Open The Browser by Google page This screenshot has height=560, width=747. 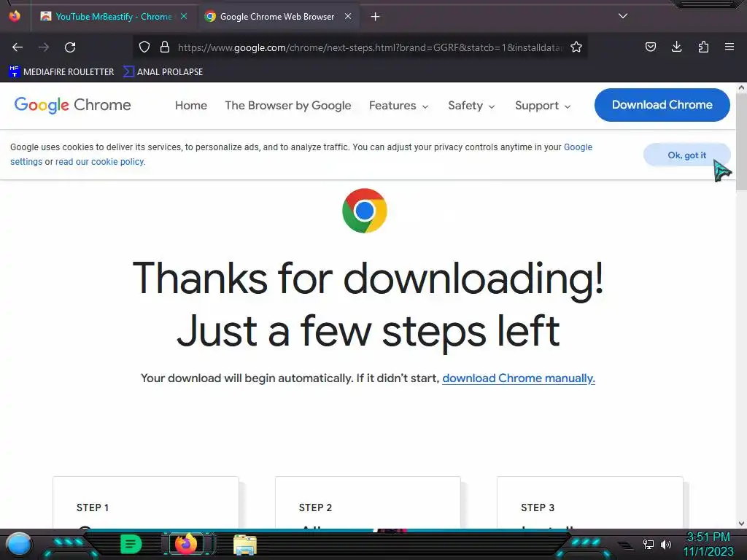(x=287, y=105)
